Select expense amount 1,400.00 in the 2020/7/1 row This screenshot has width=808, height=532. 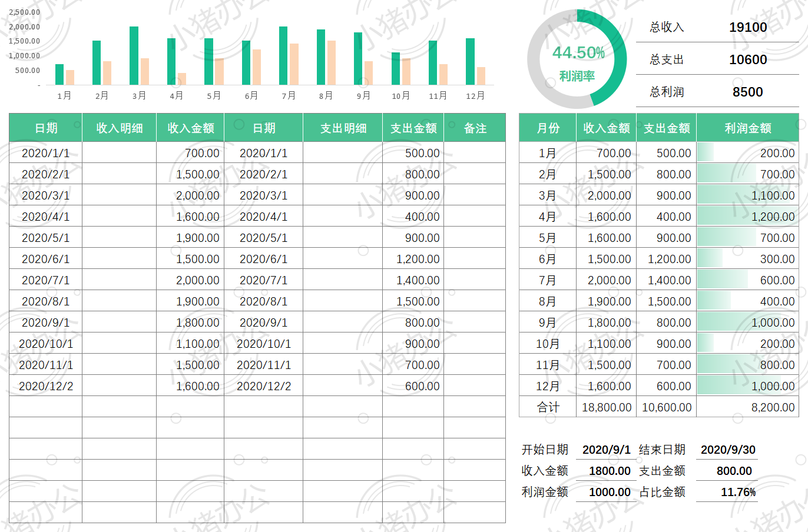click(413, 280)
